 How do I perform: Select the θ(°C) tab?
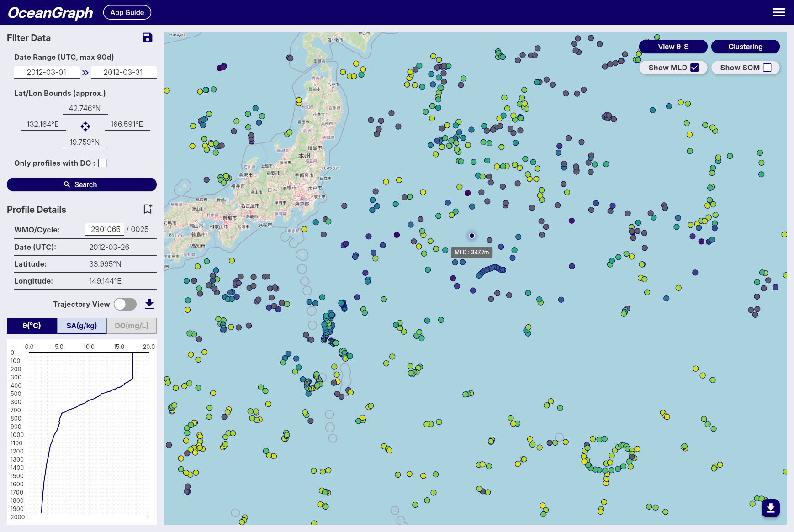point(32,326)
